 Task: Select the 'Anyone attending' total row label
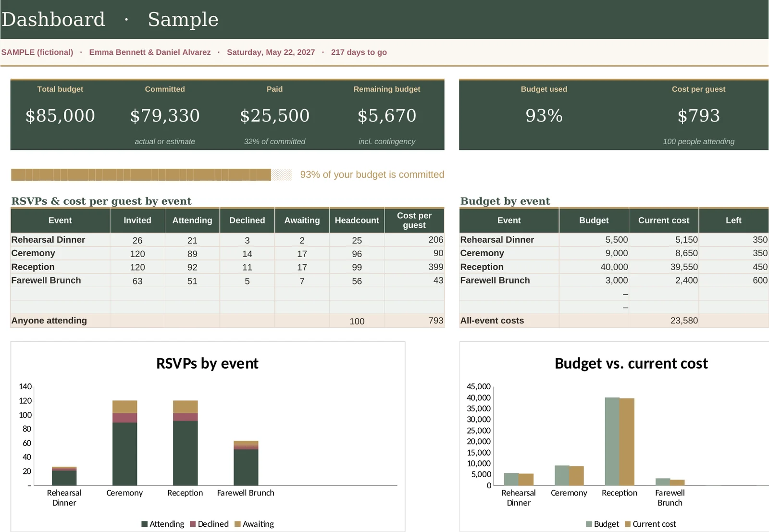tap(49, 321)
